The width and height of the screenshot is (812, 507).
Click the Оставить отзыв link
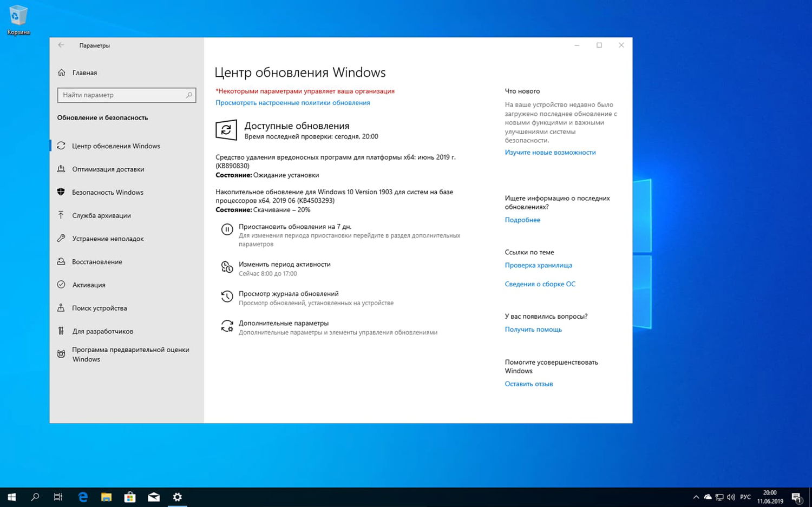(528, 384)
